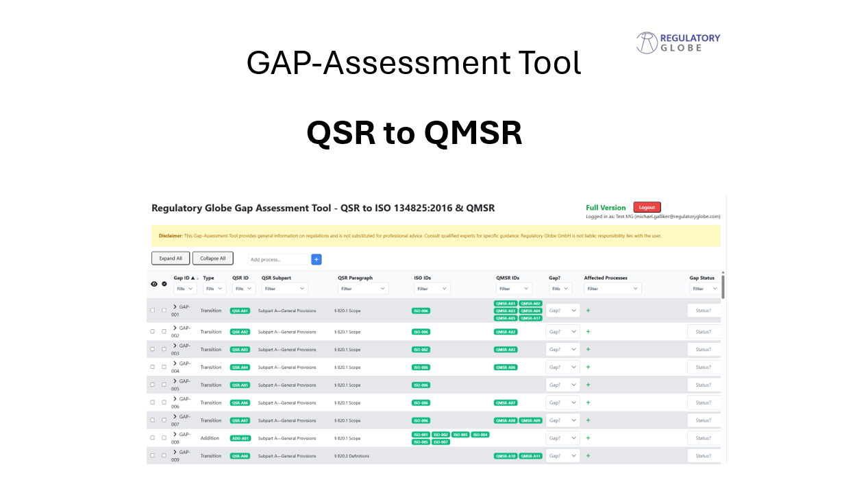This screenshot has height=504, width=868.
Task: Open the QSR ID filter dropdown
Action: (243, 289)
